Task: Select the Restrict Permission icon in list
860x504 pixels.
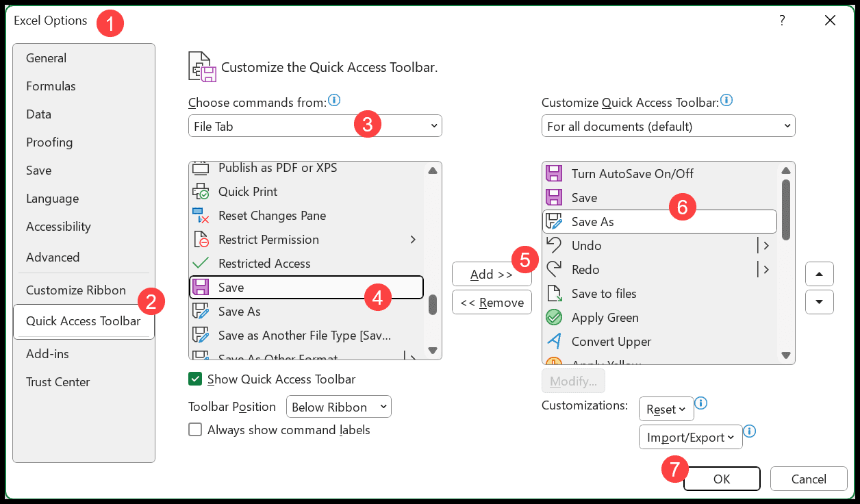Action: (201, 240)
